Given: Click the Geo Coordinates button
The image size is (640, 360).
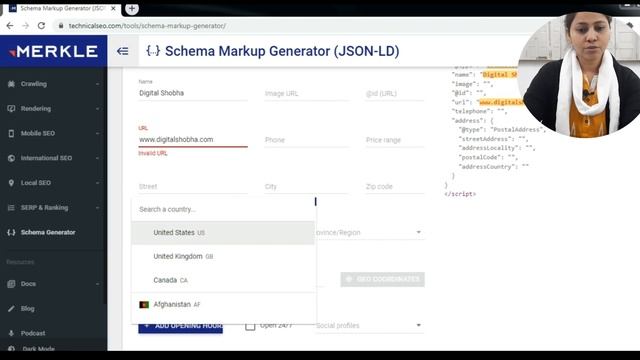Looking at the screenshot, I should coord(382,279).
